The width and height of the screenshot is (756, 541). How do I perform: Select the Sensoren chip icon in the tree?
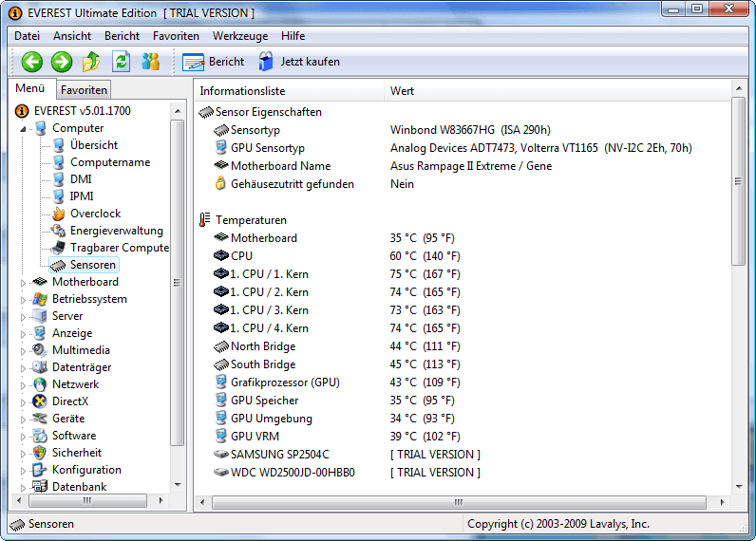coord(59,265)
